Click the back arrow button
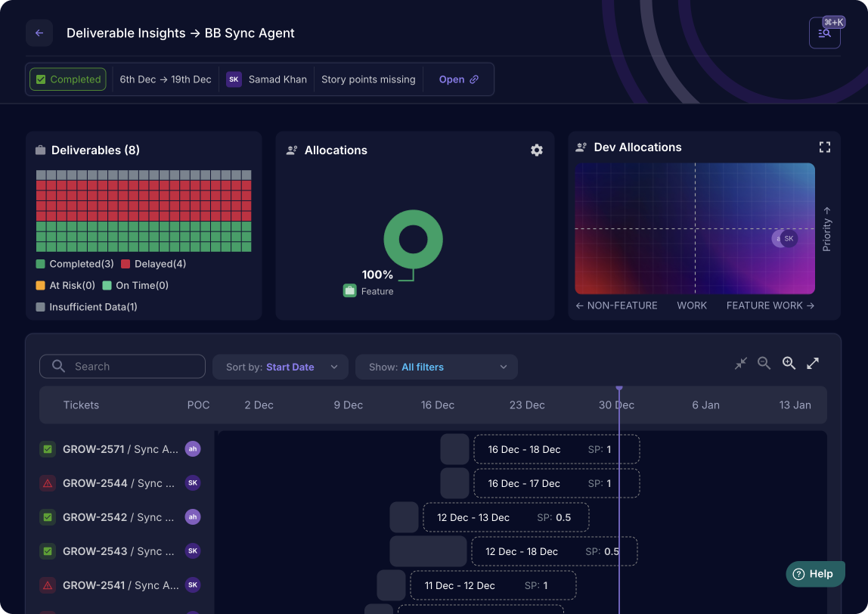The width and height of the screenshot is (868, 614). pyautogui.click(x=39, y=33)
